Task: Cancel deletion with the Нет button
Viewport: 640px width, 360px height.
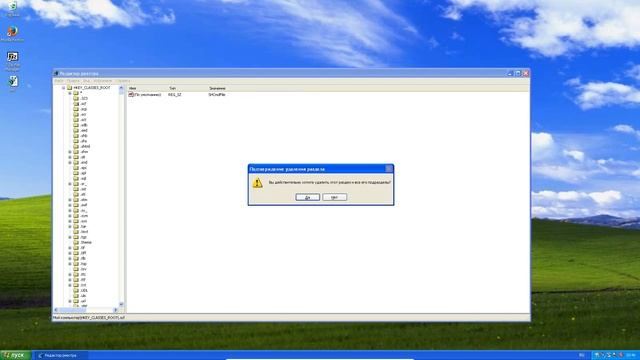Action: pos(335,197)
